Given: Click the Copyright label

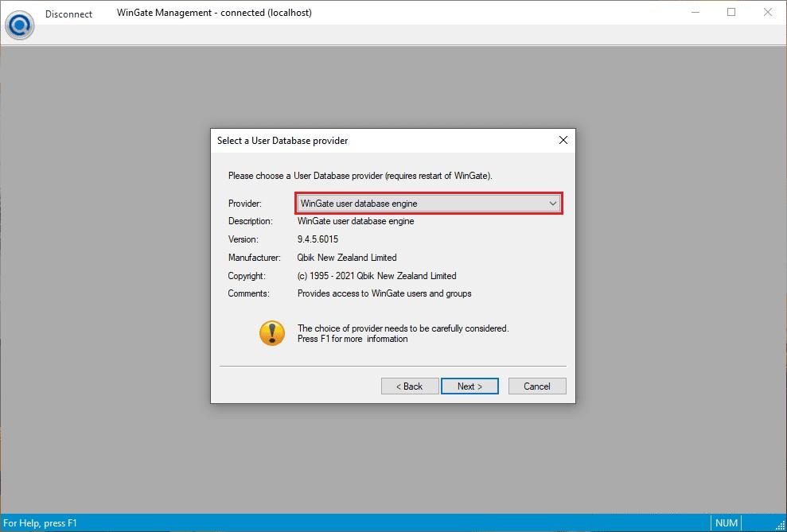Looking at the screenshot, I should [x=247, y=276].
